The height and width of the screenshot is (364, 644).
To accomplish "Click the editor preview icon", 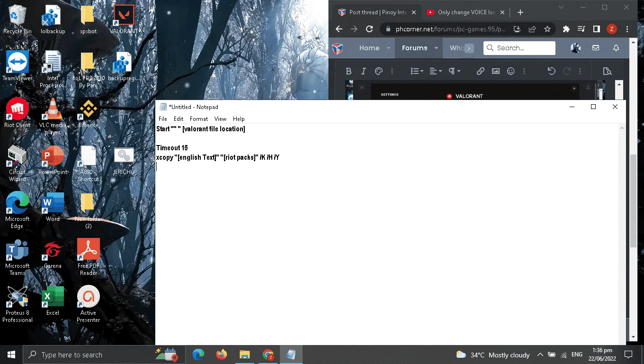I will point(607,71).
